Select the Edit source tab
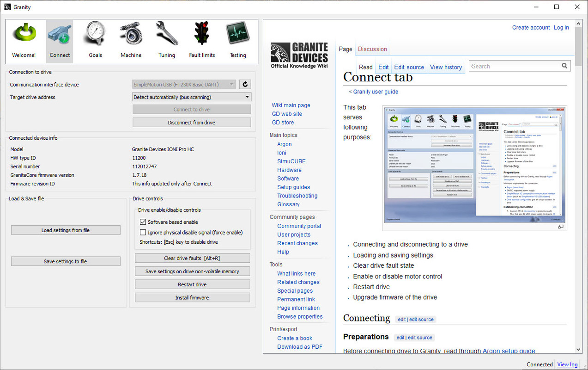Screen dimensions: 588x370 [409, 67]
